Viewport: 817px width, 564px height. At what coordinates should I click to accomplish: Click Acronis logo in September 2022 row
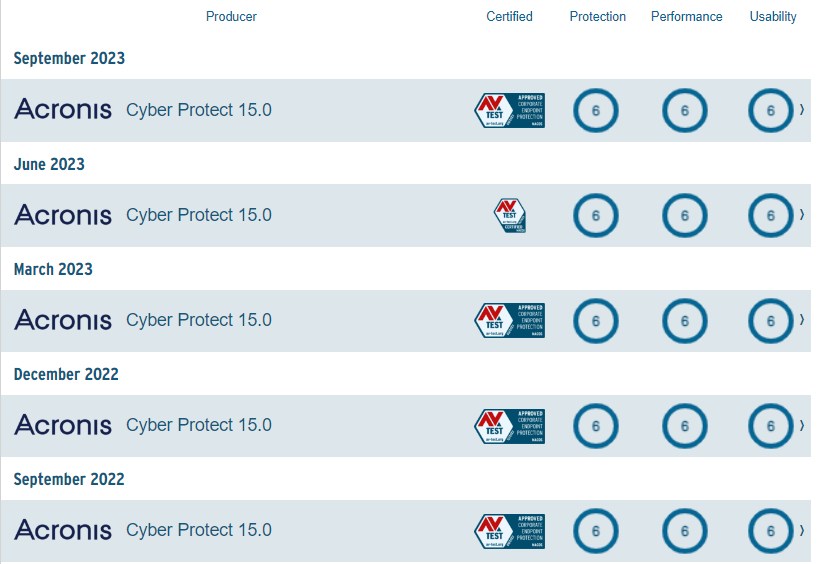tap(63, 530)
